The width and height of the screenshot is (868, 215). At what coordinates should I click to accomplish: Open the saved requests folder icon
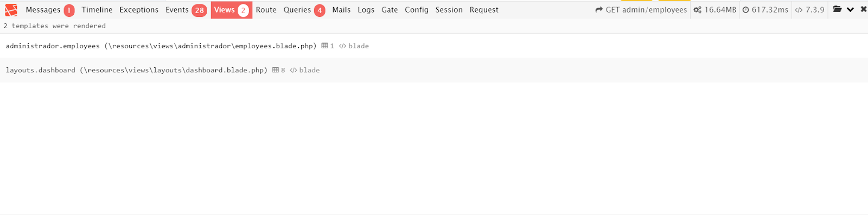coord(837,9)
